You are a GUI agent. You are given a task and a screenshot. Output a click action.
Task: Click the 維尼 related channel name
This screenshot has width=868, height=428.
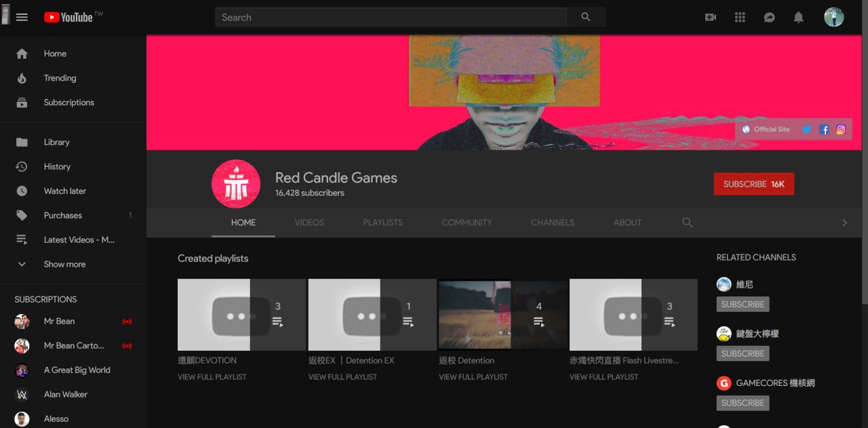click(x=745, y=285)
